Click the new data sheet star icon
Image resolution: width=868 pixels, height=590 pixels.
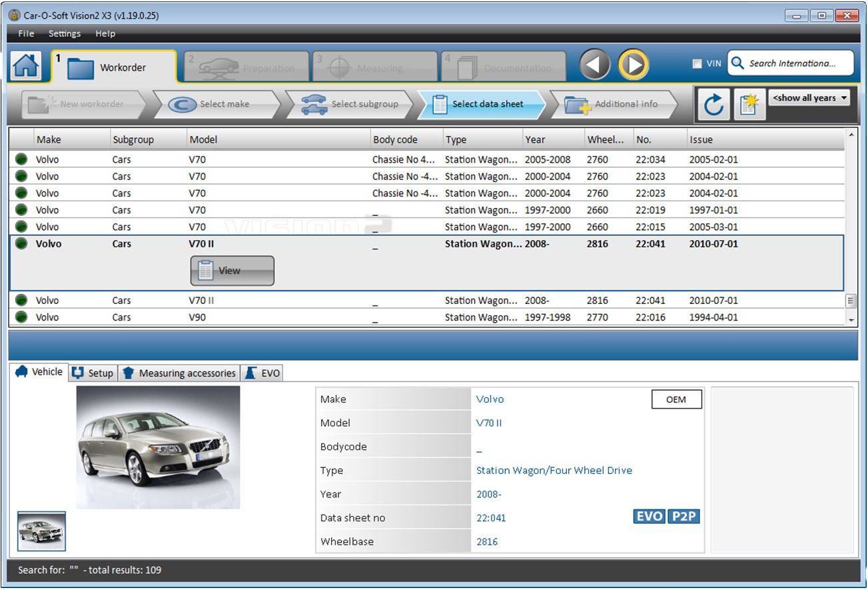point(749,105)
